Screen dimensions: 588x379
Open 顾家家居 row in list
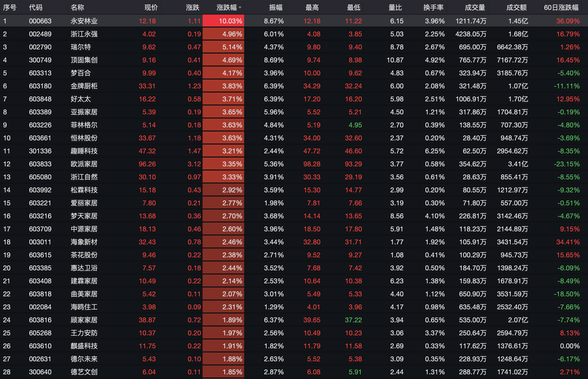coord(84,320)
